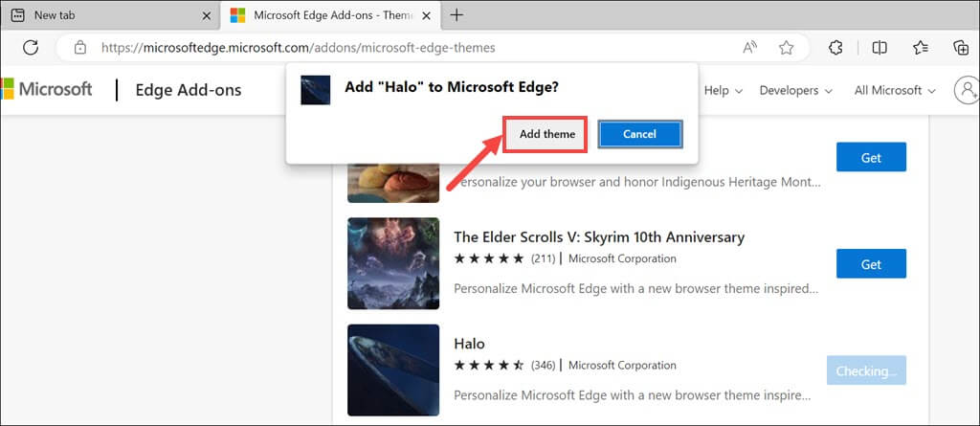Cancel the Add Halo dialog
This screenshot has height=426, width=980.
pos(639,134)
